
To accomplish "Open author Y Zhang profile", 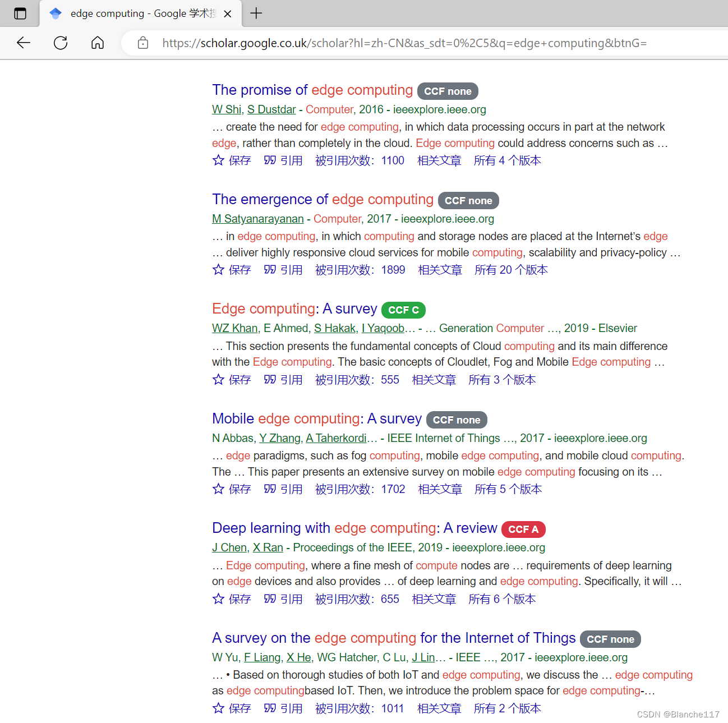I will point(280,438).
